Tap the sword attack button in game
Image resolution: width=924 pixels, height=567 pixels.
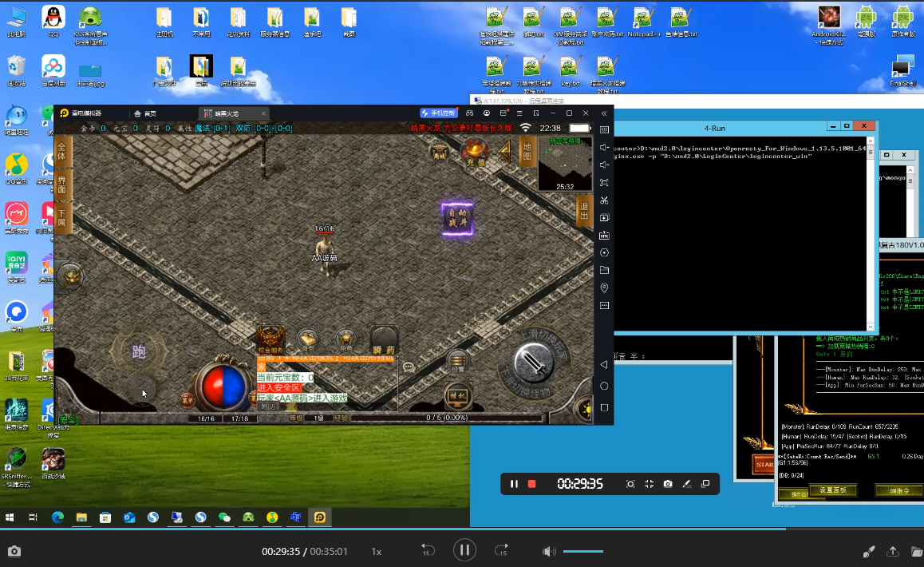coord(533,363)
